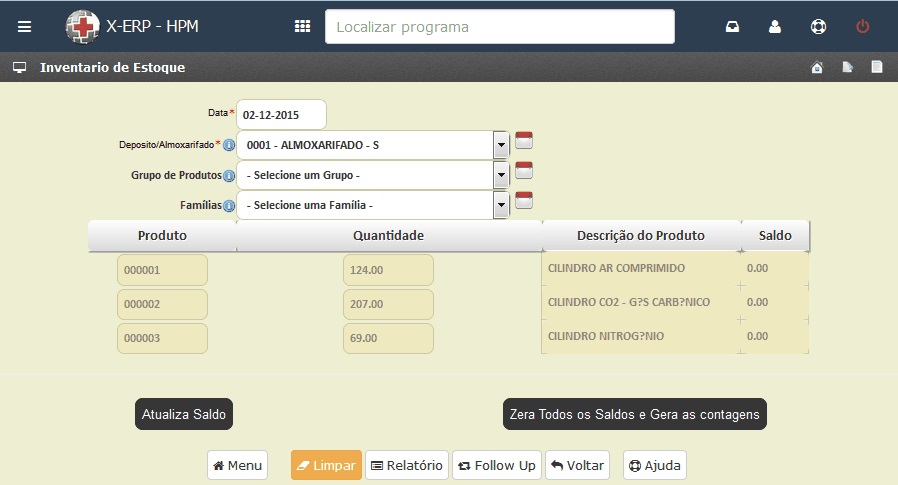Screen dimensions: 898x485
Task: Click the lifebuoy support icon in header
Action: (818, 26)
